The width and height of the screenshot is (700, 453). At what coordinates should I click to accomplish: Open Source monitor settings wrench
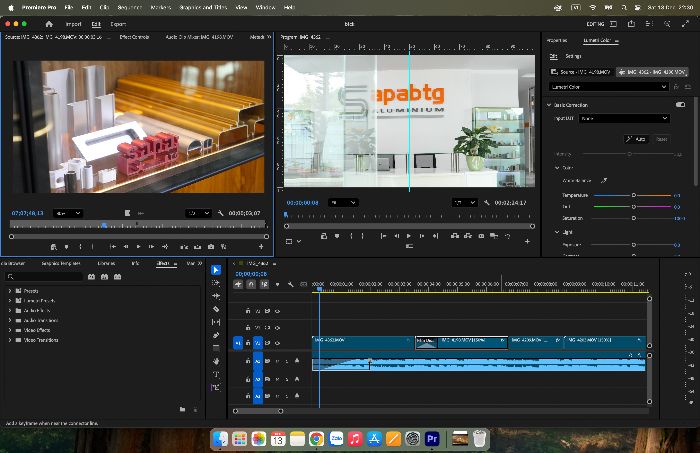(x=221, y=213)
